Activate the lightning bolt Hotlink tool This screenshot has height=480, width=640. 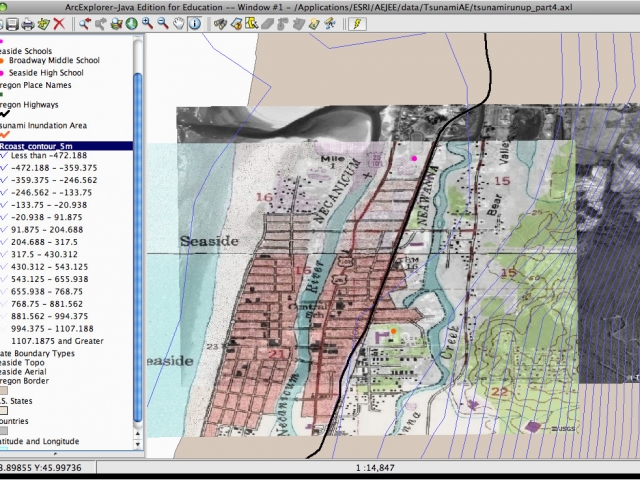click(357, 24)
